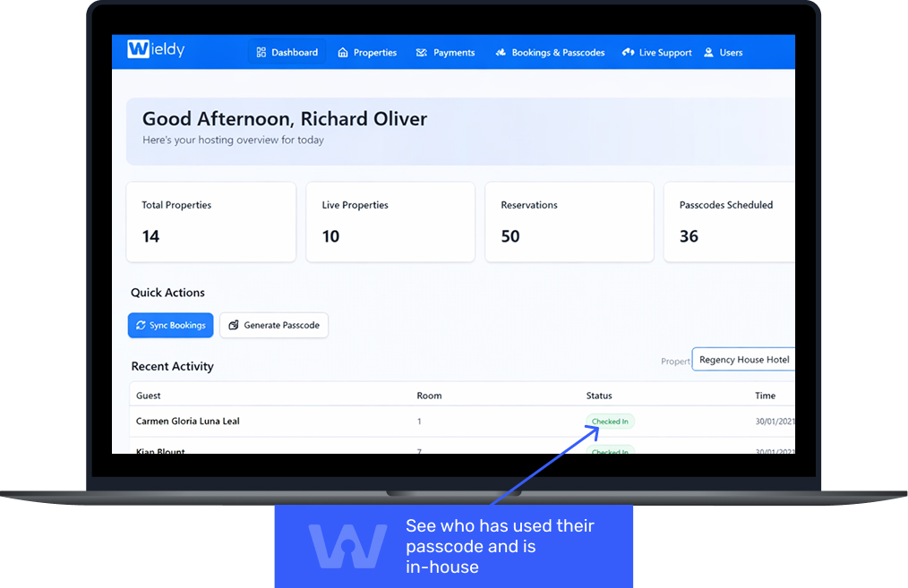
Task: Click the Dashboard grid icon
Action: pyautogui.click(x=261, y=53)
